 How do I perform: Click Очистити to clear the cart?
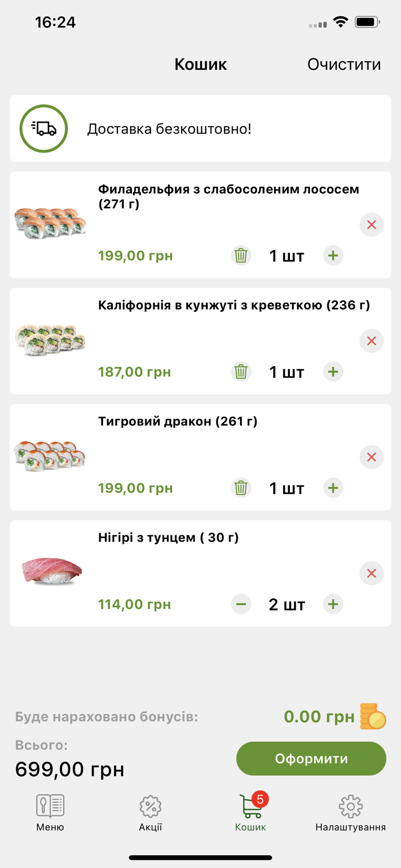[x=344, y=64]
